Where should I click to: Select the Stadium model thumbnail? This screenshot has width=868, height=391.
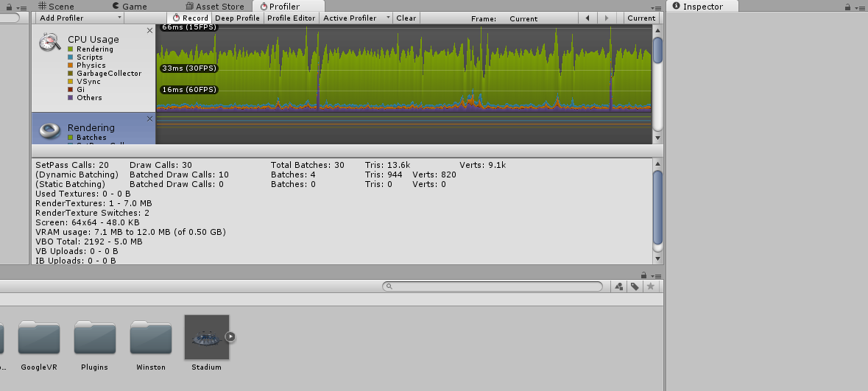click(x=206, y=337)
